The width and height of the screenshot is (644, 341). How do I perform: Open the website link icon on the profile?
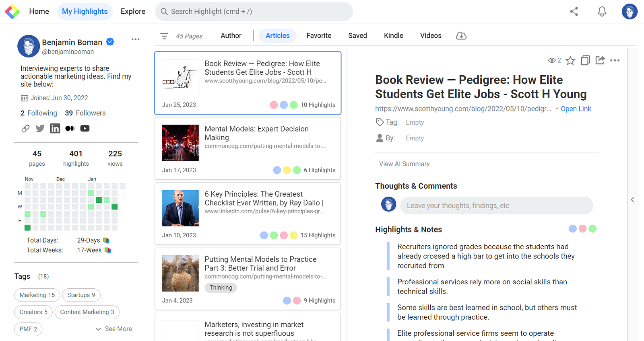click(25, 129)
